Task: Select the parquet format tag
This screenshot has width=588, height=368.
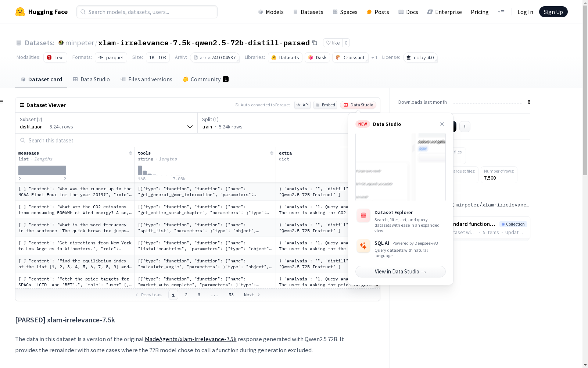Action: 111,57
